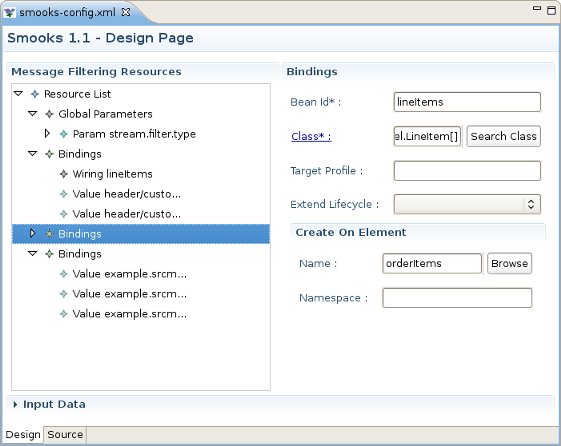Click the smooks-config.xml tab file icon
561x446 pixels.
pos(9,13)
